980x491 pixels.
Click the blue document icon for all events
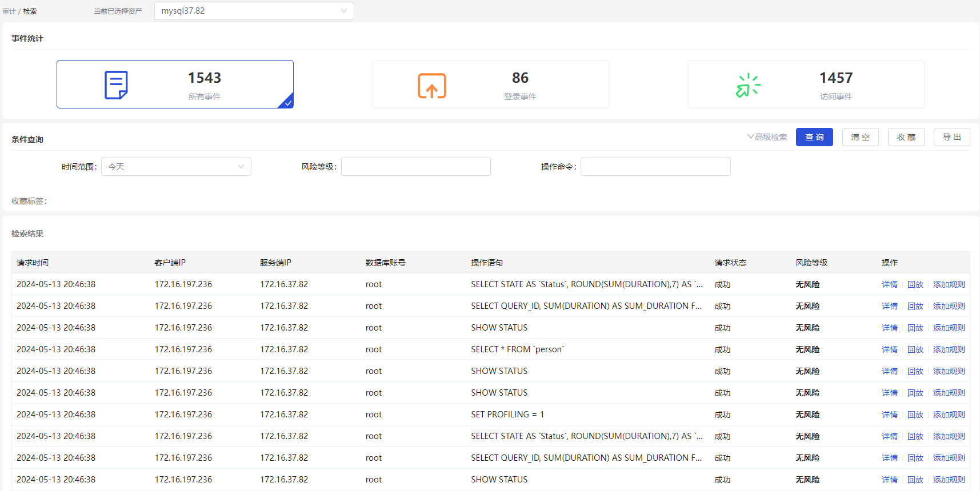[116, 85]
